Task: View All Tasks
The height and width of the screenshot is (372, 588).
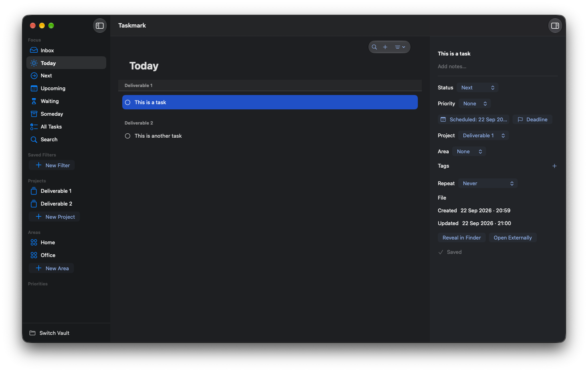Action: coord(66,127)
